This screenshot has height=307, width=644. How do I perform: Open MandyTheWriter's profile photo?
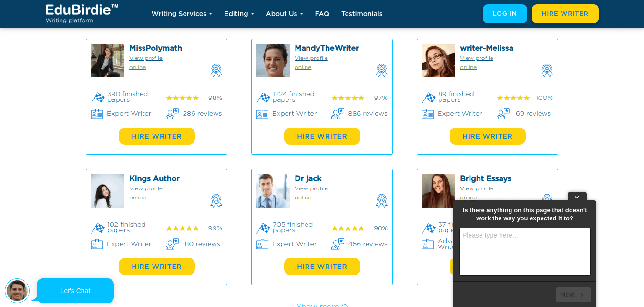tap(273, 60)
